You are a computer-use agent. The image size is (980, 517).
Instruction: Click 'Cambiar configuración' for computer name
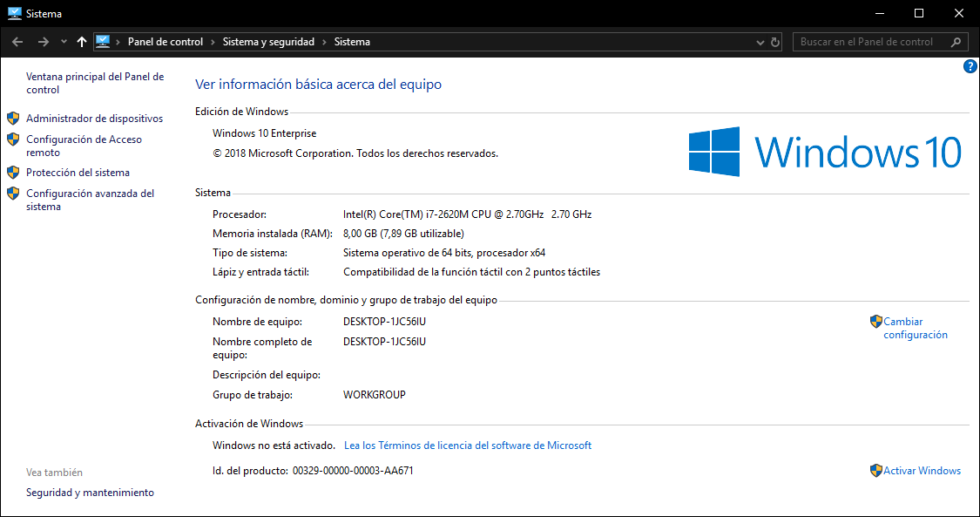point(915,328)
